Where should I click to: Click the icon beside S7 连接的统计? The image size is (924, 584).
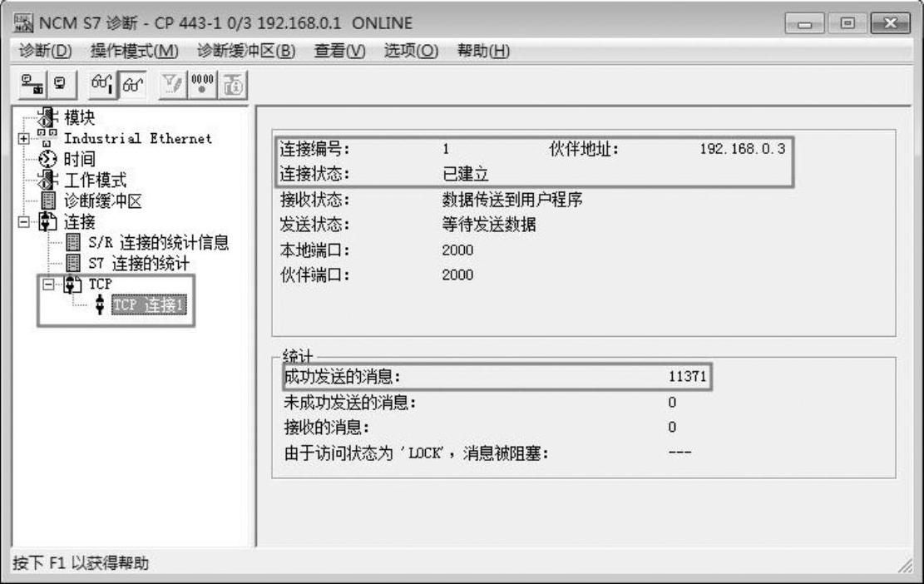click(74, 263)
